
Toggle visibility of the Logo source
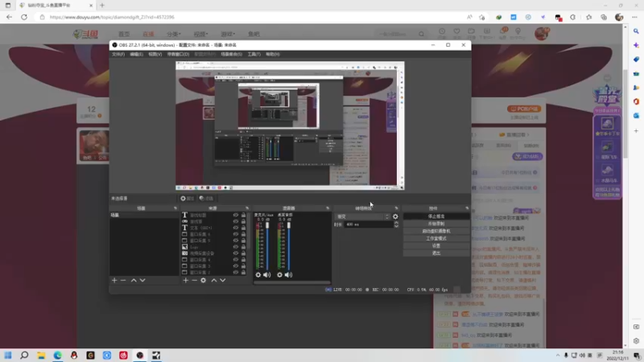point(236,247)
